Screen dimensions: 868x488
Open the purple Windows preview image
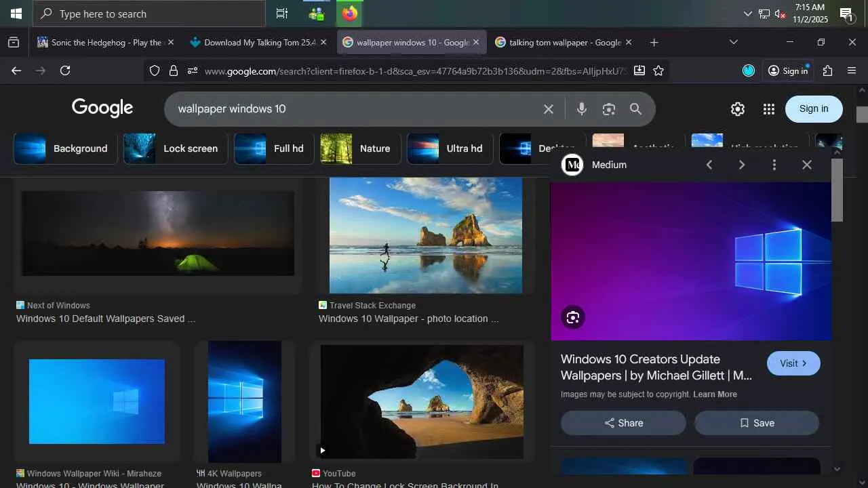691,261
